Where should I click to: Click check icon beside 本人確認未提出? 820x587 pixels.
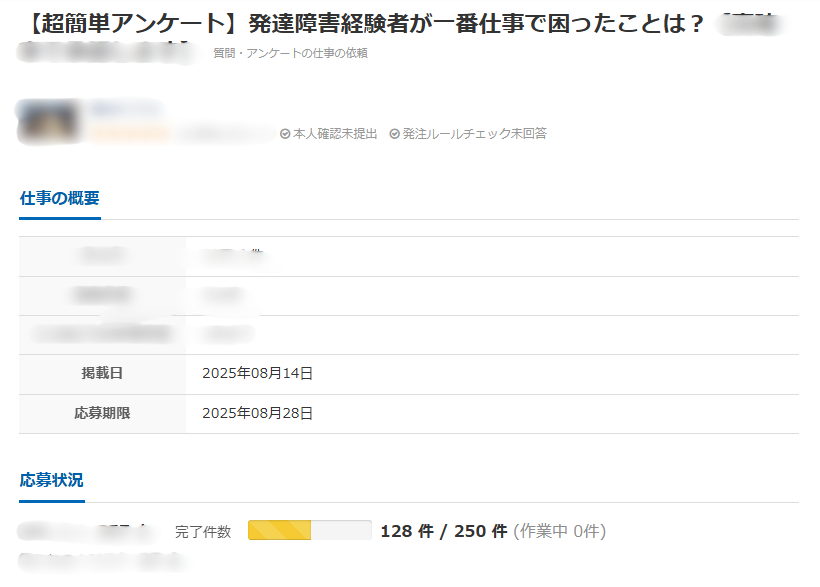coord(285,134)
